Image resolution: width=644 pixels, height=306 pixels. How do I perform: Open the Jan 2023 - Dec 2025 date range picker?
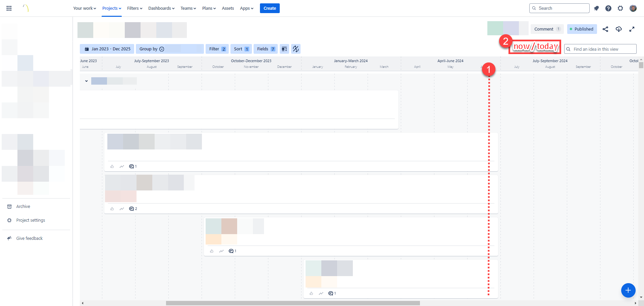pos(107,49)
